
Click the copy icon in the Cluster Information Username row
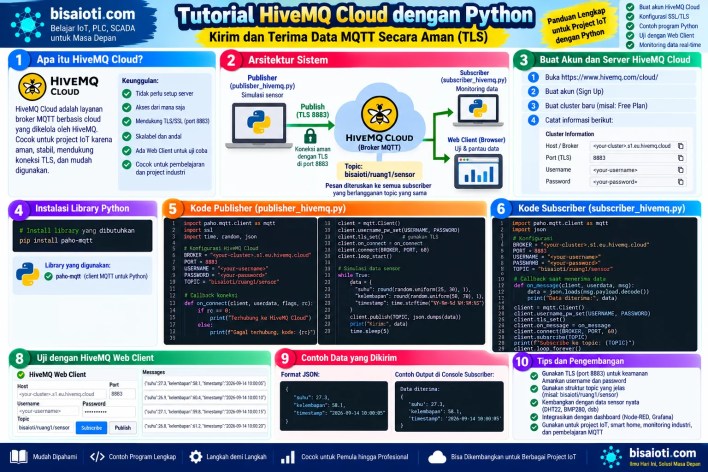click(680, 170)
